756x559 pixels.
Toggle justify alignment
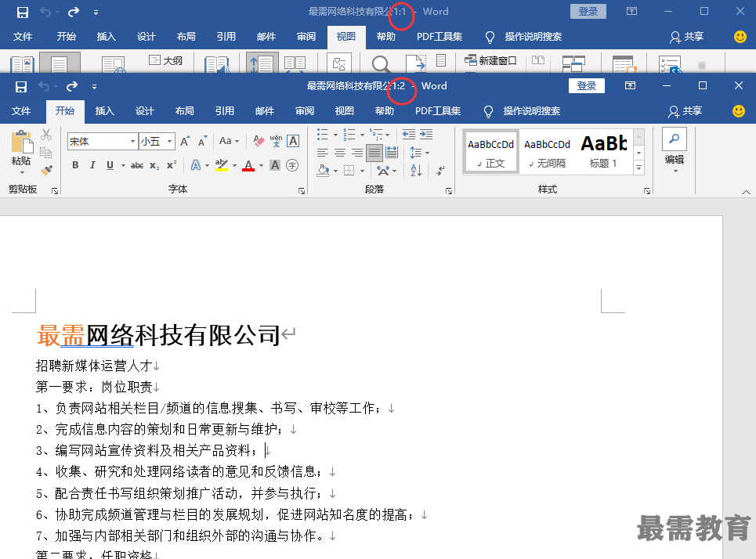pyautogui.click(x=374, y=153)
